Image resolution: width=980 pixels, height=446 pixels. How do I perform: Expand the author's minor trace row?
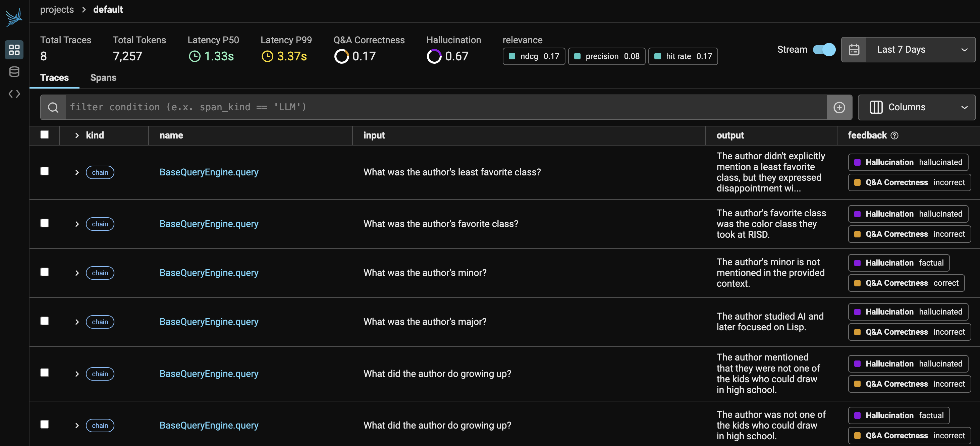coord(77,273)
